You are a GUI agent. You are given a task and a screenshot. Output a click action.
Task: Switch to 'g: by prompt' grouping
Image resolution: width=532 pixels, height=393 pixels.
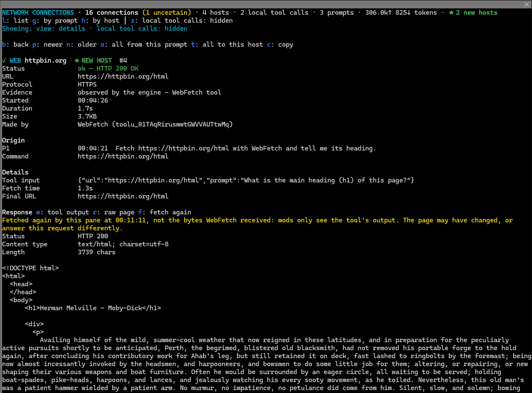tap(55, 20)
